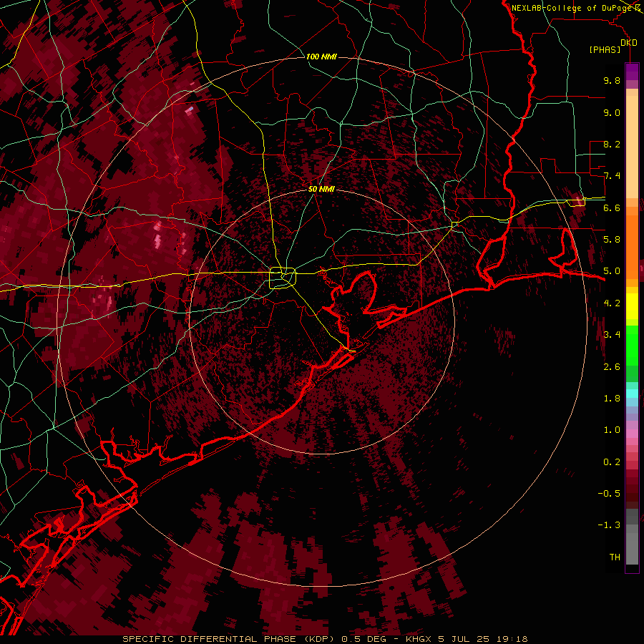Select the "9.8" value on the color scale
644x644 pixels.
[x=612, y=80]
